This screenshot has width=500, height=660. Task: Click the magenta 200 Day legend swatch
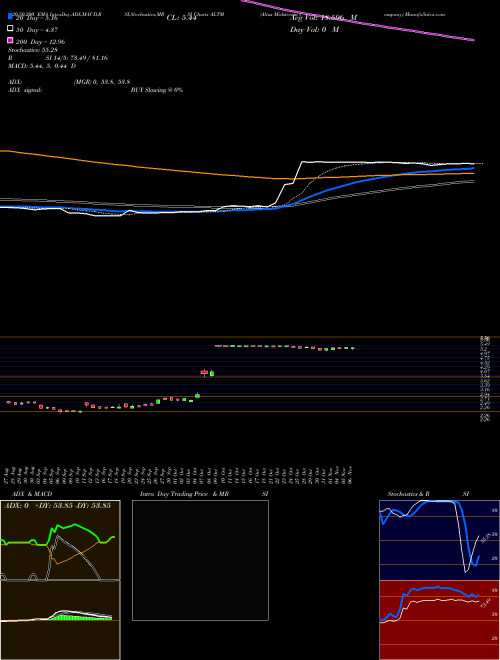[x=10, y=40]
